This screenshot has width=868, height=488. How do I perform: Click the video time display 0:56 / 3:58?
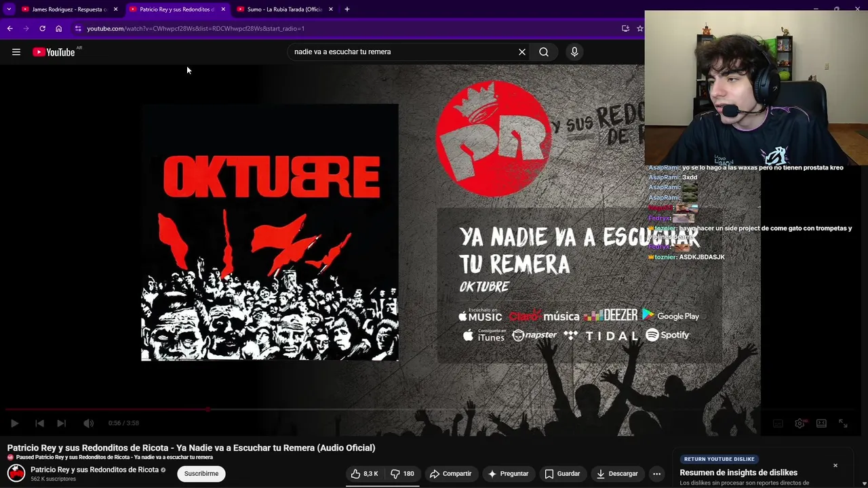pyautogui.click(x=123, y=423)
